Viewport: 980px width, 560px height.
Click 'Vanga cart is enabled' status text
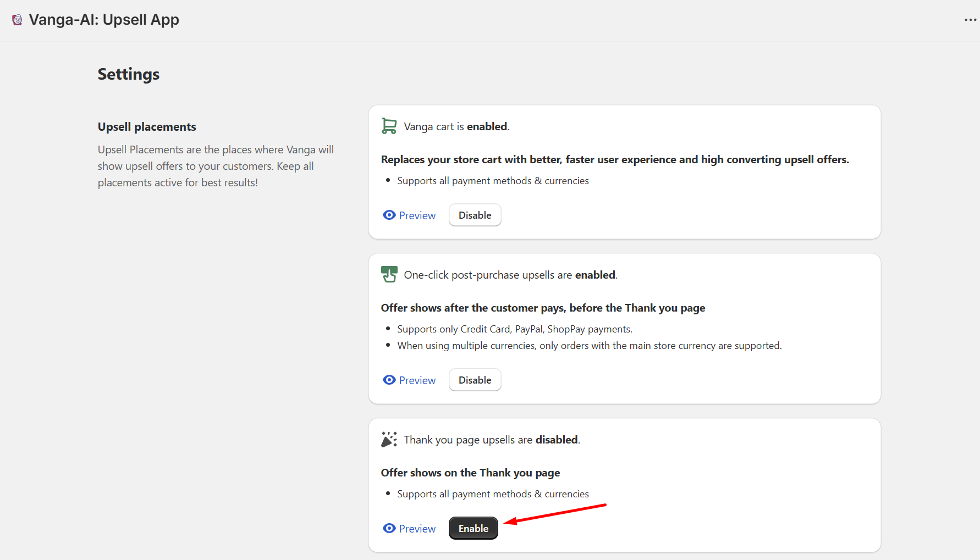pos(456,127)
